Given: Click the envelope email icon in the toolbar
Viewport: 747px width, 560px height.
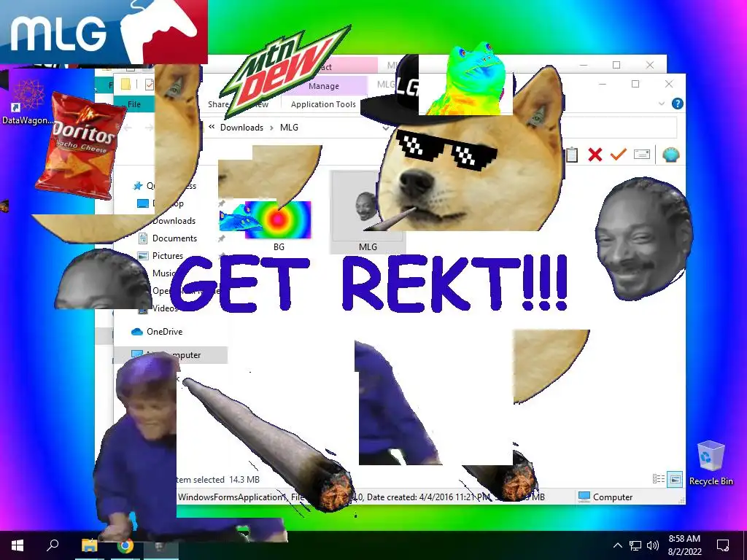Looking at the screenshot, I should 642,155.
